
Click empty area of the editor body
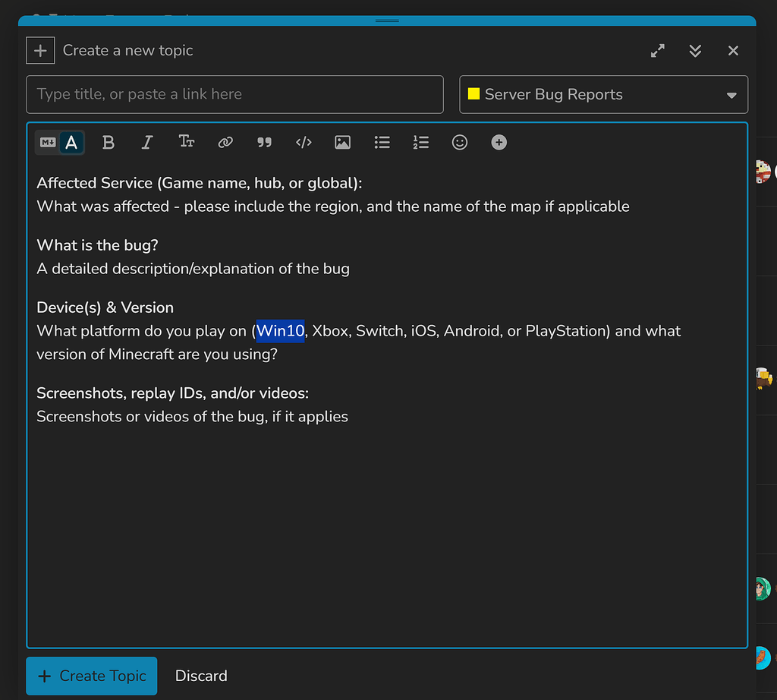(386, 535)
